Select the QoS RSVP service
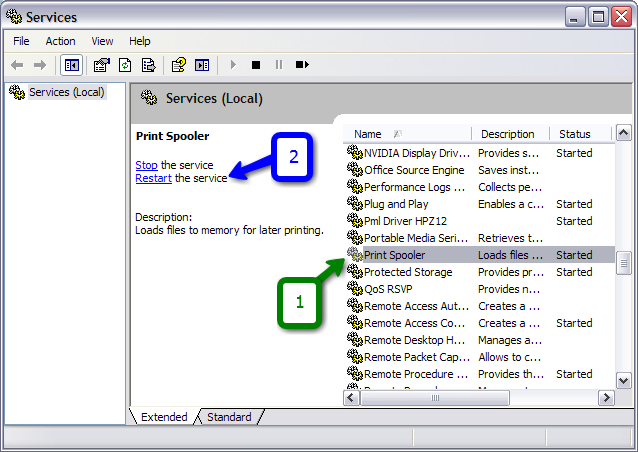Image resolution: width=638 pixels, height=452 pixels. pyautogui.click(x=480, y=289)
